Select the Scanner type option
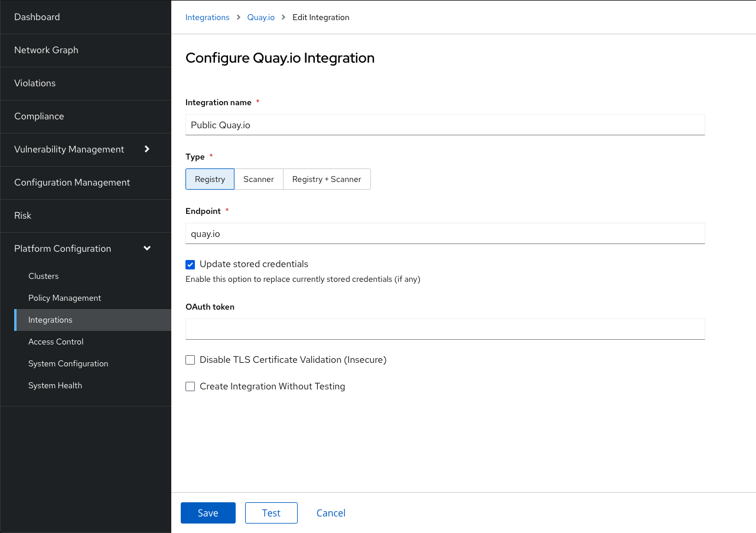Screen dimensions: 756x533 click(259, 179)
